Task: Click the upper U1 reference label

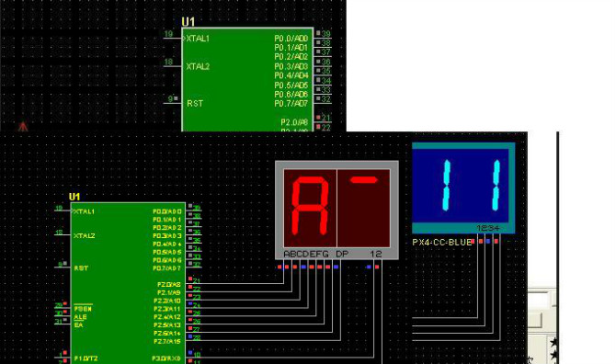Action: [188, 22]
